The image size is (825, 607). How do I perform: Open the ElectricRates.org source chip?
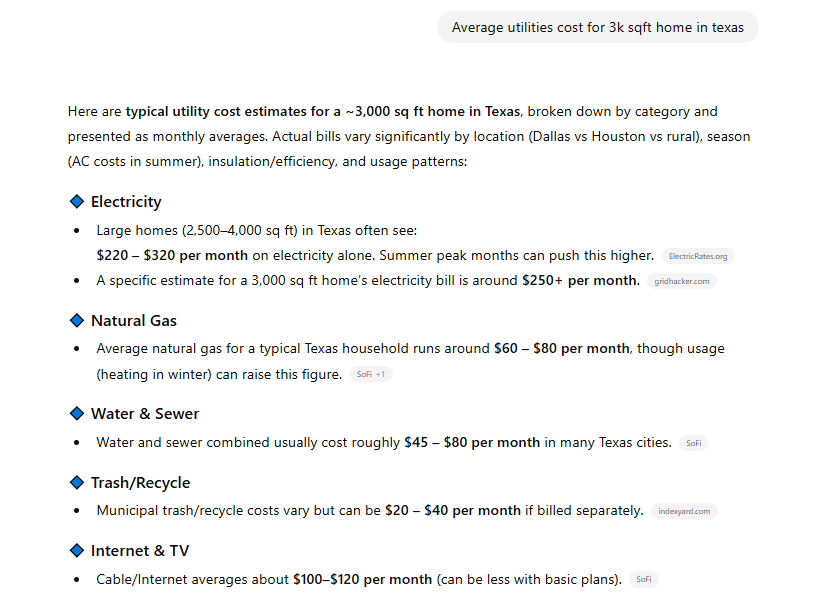(x=698, y=256)
